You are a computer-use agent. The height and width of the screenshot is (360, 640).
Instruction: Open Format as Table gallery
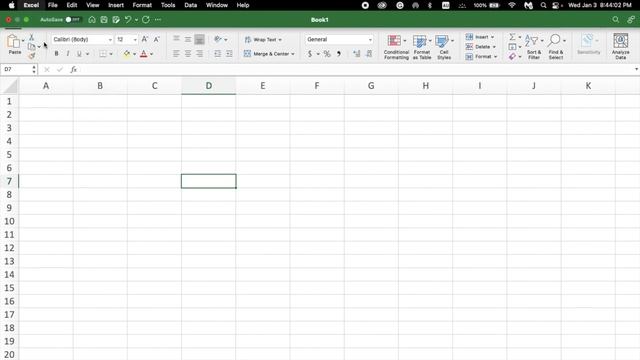point(422,46)
